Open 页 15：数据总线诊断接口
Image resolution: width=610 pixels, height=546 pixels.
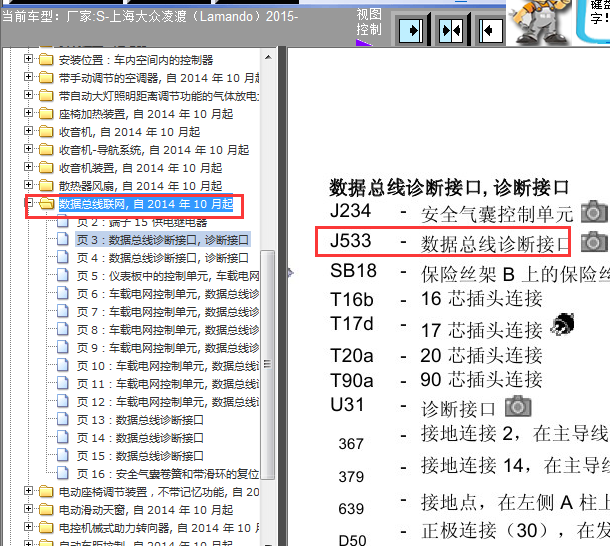click(140, 456)
